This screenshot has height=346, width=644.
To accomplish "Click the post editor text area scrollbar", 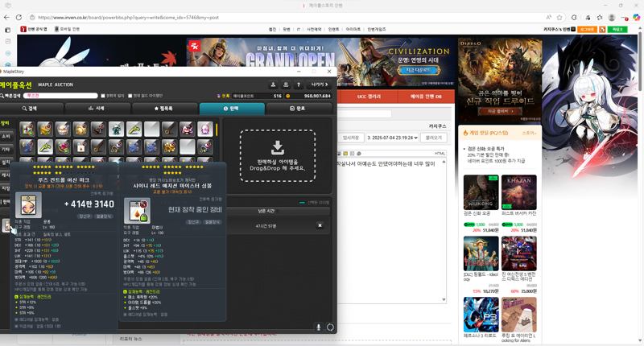I will coord(444,231).
